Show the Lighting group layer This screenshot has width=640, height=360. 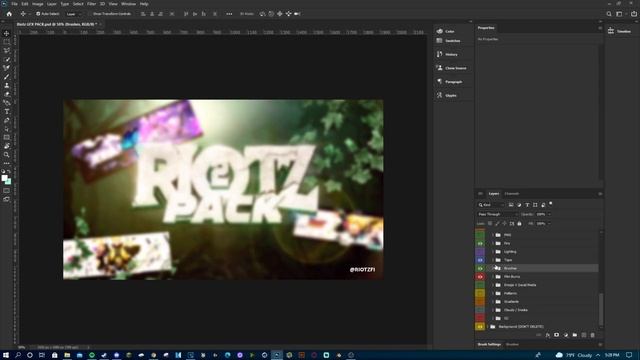(x=480, y=251)
